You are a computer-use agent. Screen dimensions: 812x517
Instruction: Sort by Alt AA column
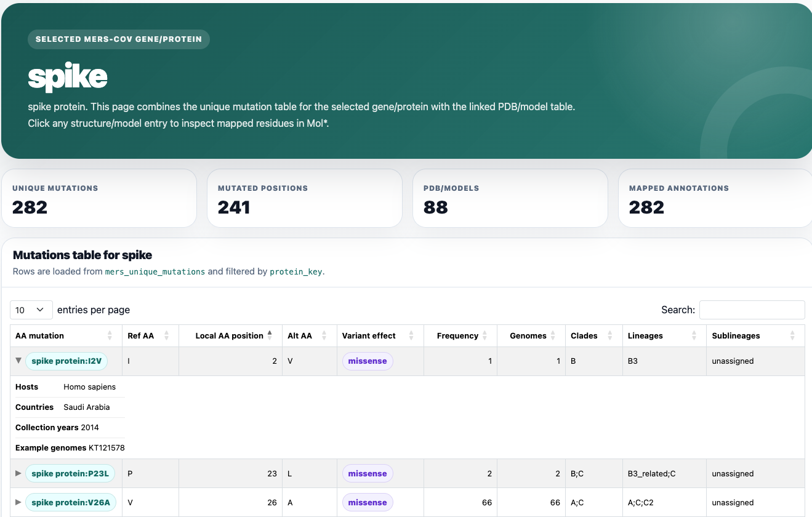click(x=309, y=335)
